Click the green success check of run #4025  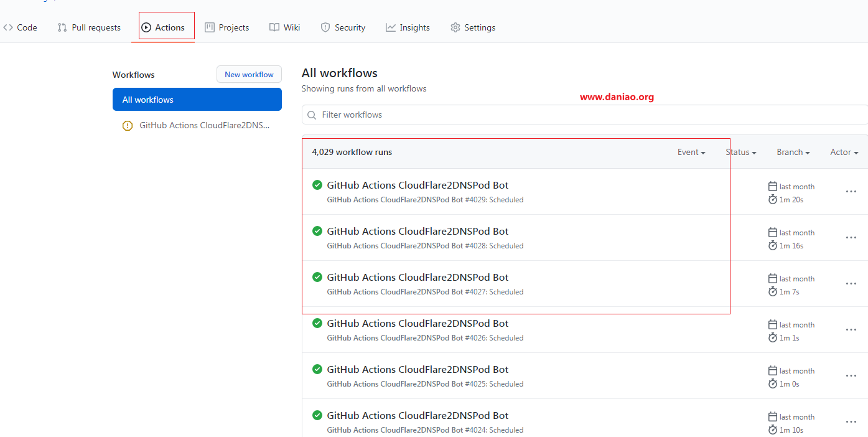point(317,369)
